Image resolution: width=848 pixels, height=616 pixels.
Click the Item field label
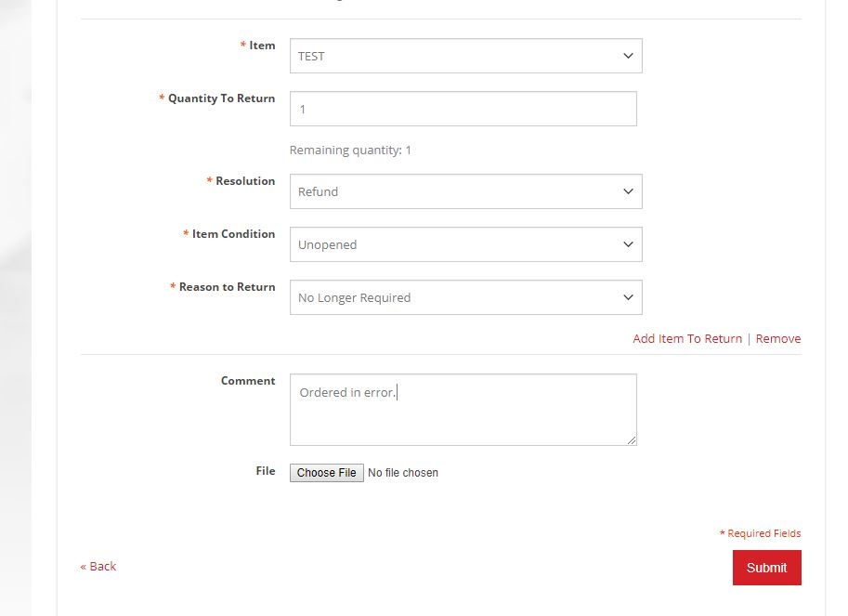point(262,46)
